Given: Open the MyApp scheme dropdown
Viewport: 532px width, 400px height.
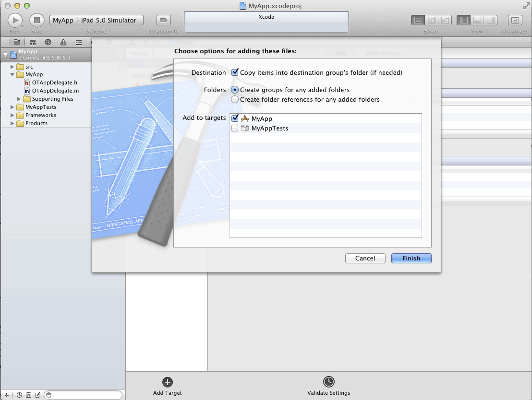Looking at the screenshot, I should [x=63, y=20].
